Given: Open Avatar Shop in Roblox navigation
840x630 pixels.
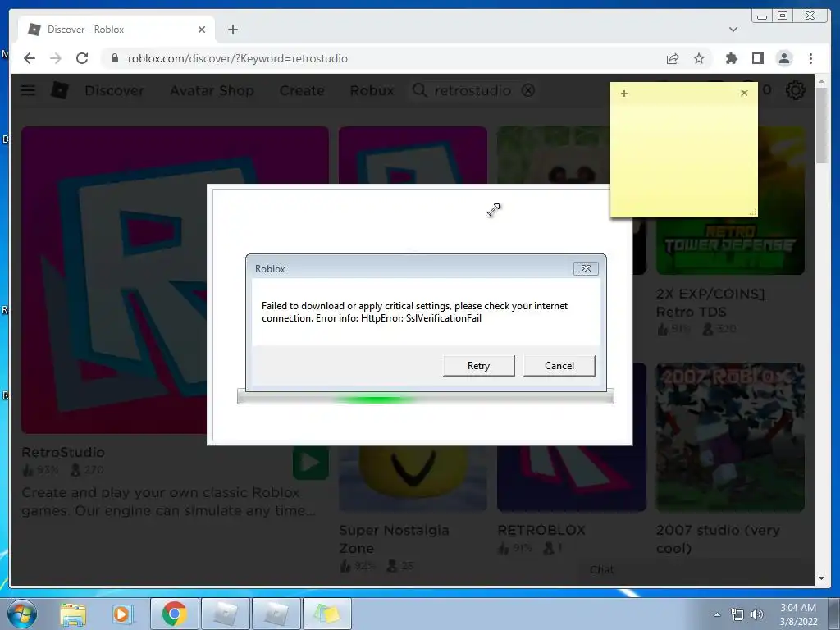Looking at the screenshot, I should click(x=212, y=90).
